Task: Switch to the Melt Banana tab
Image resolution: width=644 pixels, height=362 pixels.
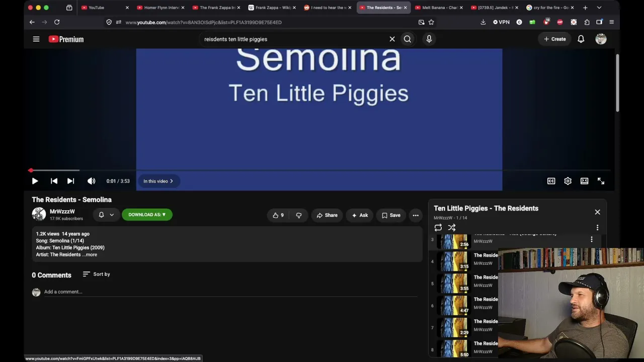Action: [x=438, y=8]
